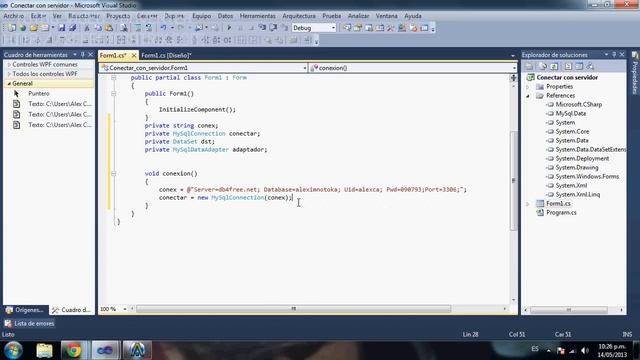Open Windows Explorer folder on taskbar
The image size is (640, 360).
point(44,350)
